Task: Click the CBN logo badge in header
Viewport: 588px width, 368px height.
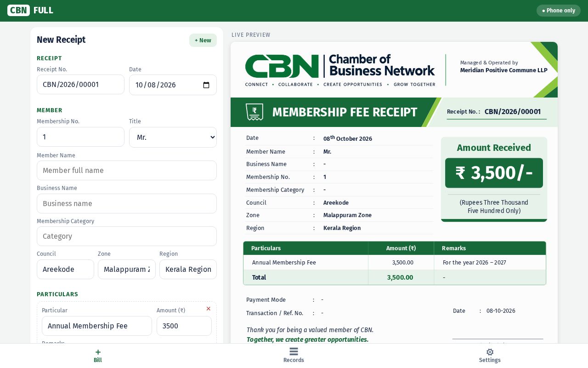Action: click(18, 10)
